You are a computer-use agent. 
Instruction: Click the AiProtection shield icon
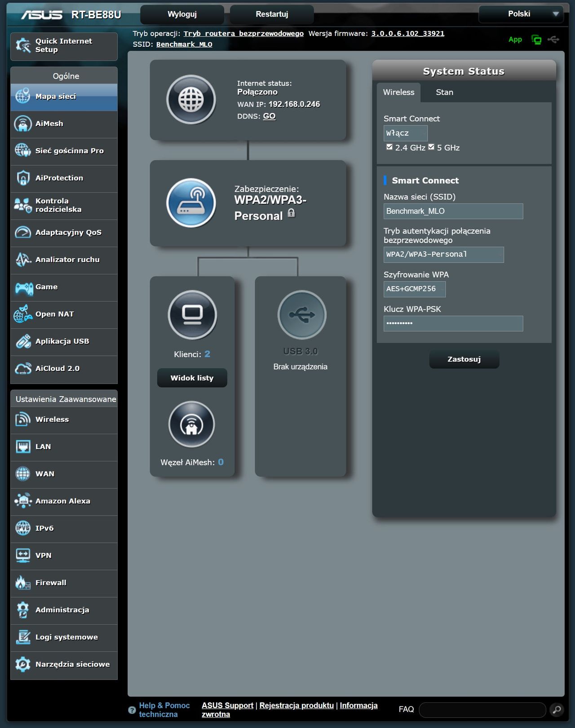coord(22,178)
